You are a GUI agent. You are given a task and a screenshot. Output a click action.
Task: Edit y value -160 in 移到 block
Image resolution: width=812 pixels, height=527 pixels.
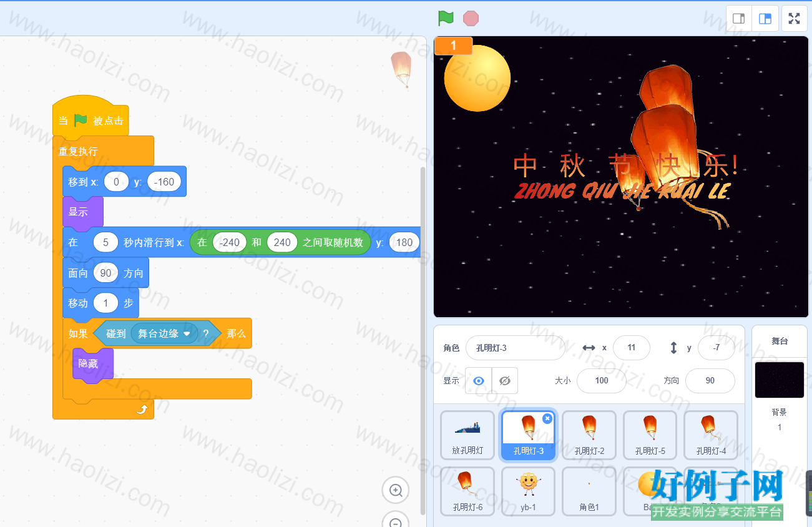164,182
